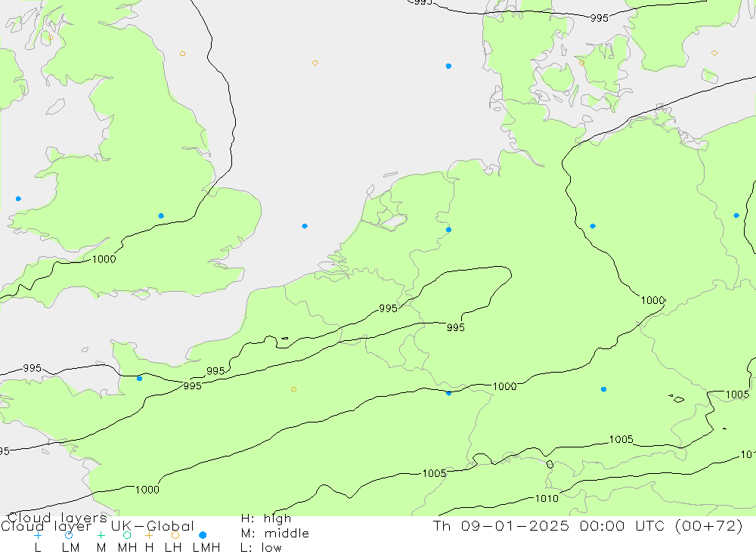Image resolution: width=756 pixels, height=554 pixels.
Task: Click the blue hollow circle LM legend symbol
Action: coord(69,535)
